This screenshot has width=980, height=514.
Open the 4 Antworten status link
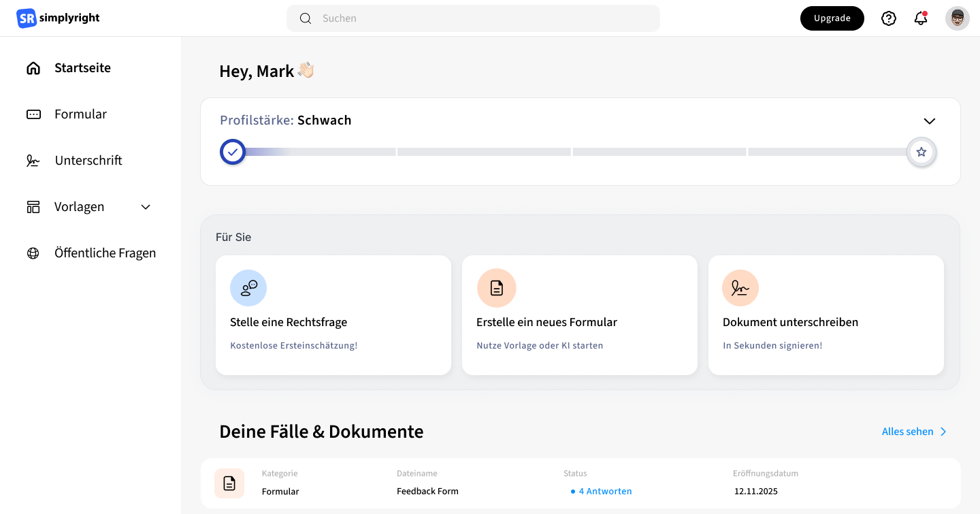click(605, 491)
